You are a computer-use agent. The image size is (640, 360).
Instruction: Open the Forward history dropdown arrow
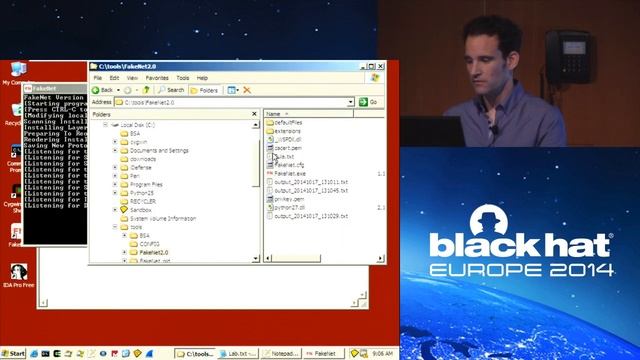click(x=137, y=90)
